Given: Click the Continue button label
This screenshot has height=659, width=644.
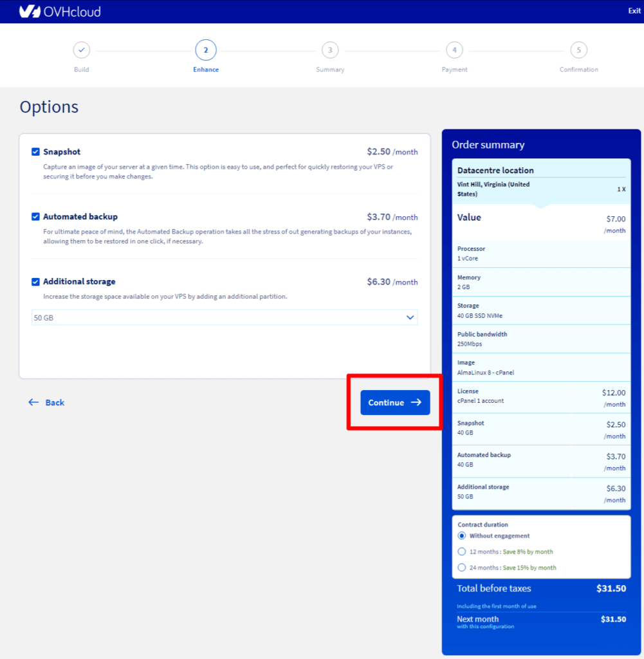Looking at the screenshot, I should (x=386, y=402).
